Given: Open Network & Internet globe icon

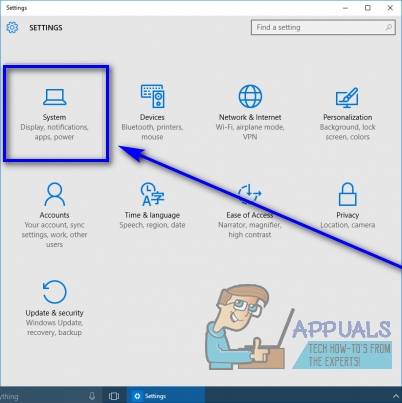Looking at the screenshot, I should tap(250, 96).
